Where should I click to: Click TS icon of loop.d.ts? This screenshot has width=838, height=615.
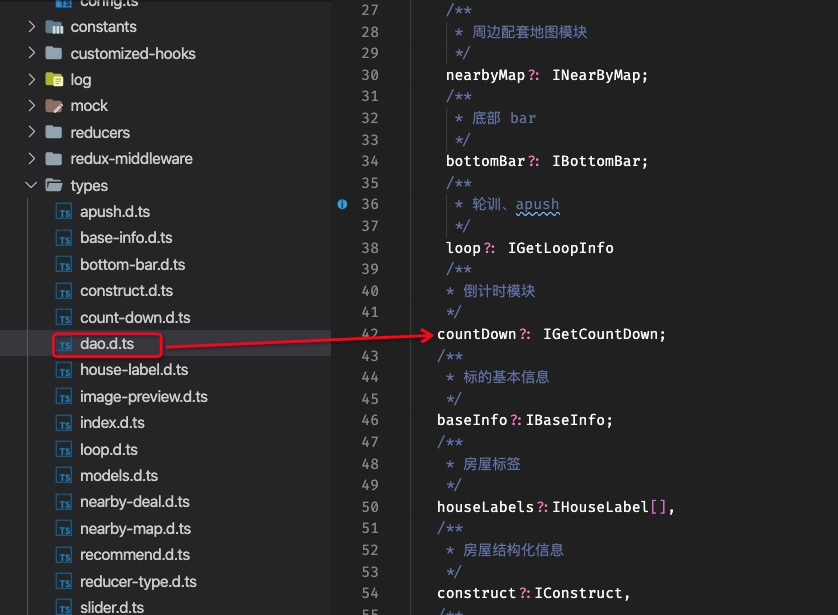click(x=64, y=449)
